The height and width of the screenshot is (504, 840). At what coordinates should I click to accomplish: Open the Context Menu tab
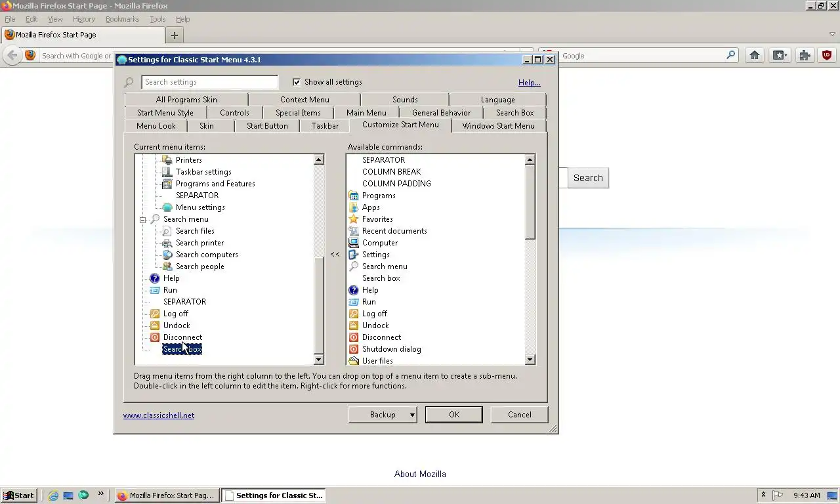pos(304,100)
